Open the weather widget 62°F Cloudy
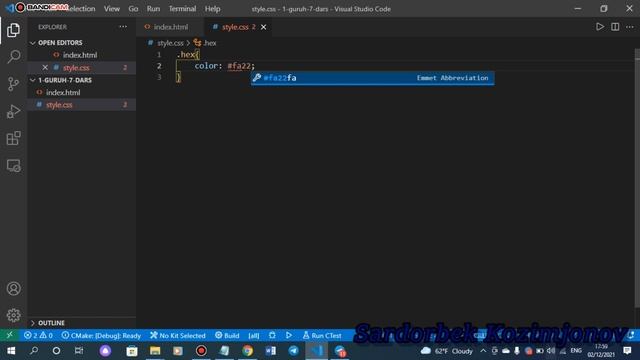This screenshot has height=360, width=640. (447, 351)
